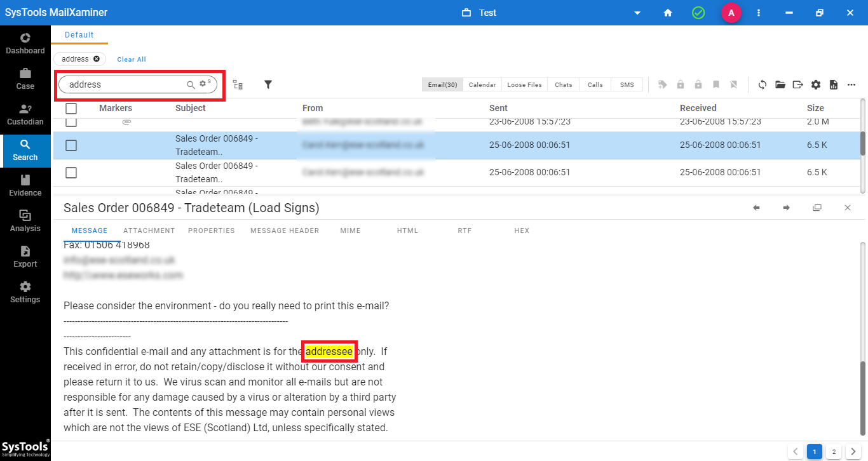Toggle the select-all checkbox in header
The height and width of the screenshot is (461, 868).
tap(71, 109)
